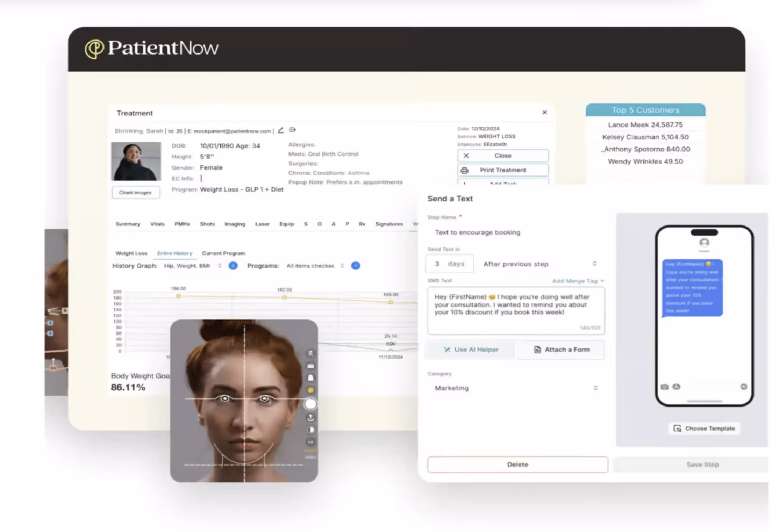The width and height of the screenshot is (772, 532).
Task: Open the Current Program sub-tab
Action: (x=224, y=253)
